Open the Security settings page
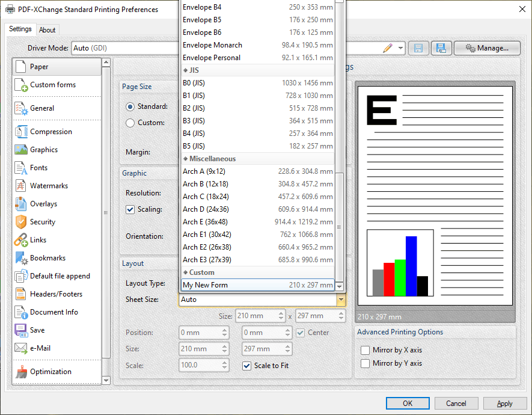 point(42,221)
